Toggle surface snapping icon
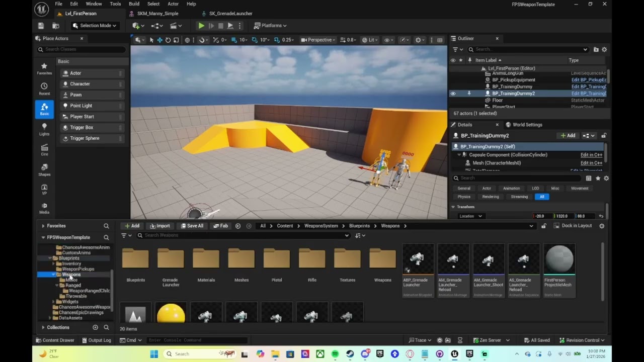Screen dimensions: 644x362 202,40
